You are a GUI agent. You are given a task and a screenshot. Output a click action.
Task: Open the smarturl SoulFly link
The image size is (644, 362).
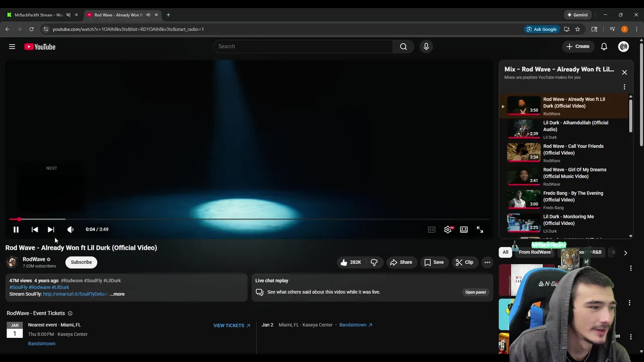coord(75,294)
